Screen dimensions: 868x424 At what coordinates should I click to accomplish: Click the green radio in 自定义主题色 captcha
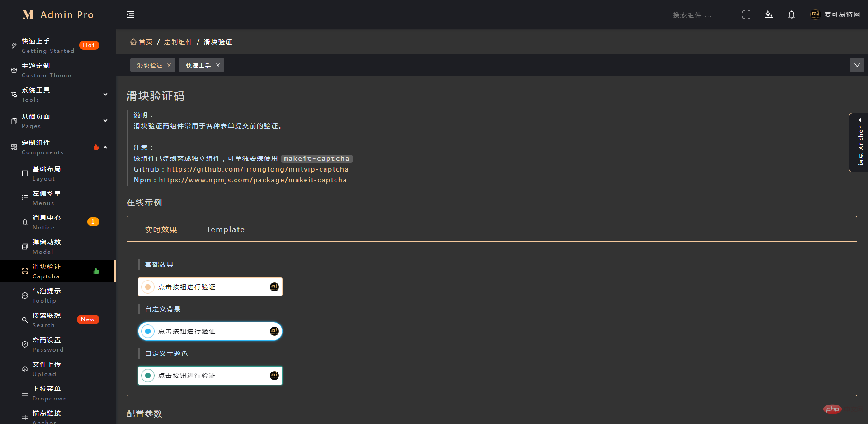tap(148, 376)
